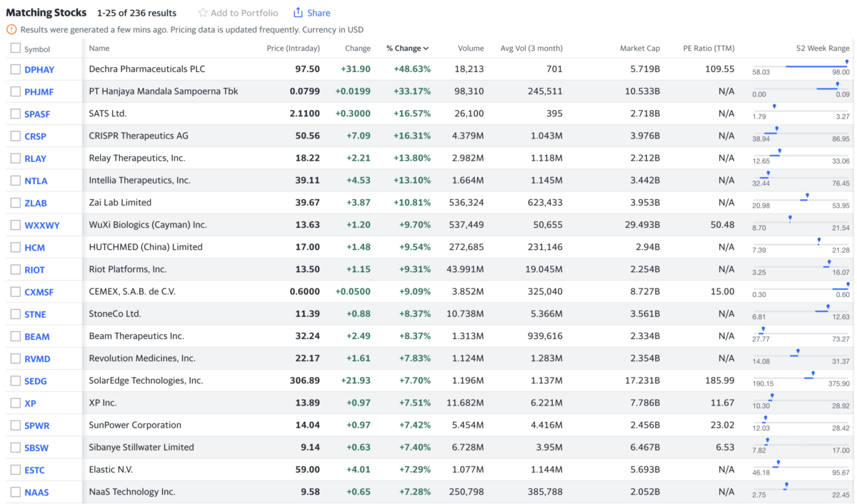Click the 185.99 PE ratio value
857x504 pixels.
pos(719,380)
